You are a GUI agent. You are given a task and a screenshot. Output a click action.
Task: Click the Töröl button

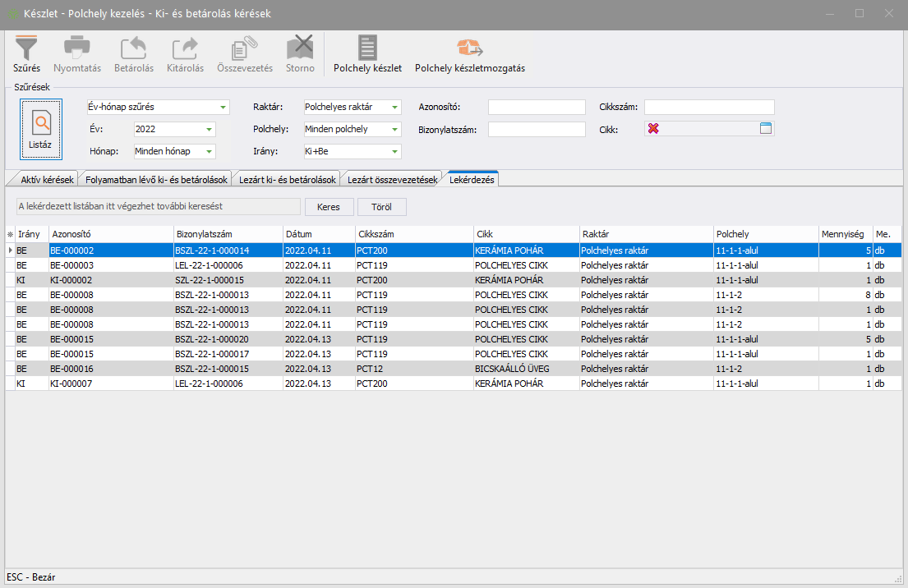(381, 207)
